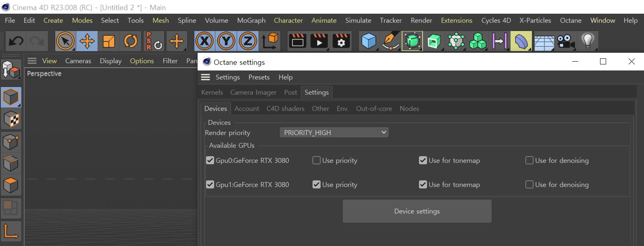The width and height of the screenshot is (644, 246).
Task: Enable Use priority for Gpu0
Action: [317, 160]
